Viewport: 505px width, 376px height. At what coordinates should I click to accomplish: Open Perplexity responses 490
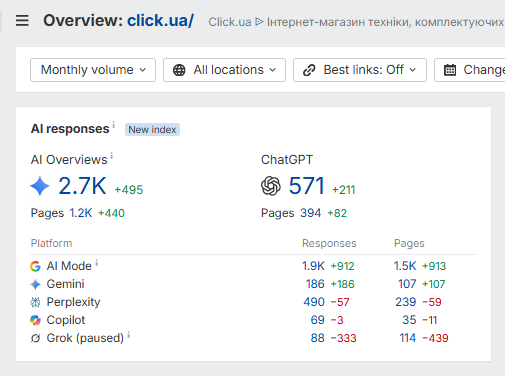click(314, 302)
